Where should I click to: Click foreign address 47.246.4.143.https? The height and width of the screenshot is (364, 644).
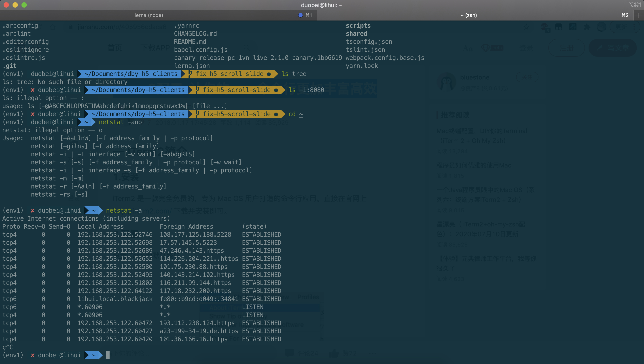click(x=192, y=251)
